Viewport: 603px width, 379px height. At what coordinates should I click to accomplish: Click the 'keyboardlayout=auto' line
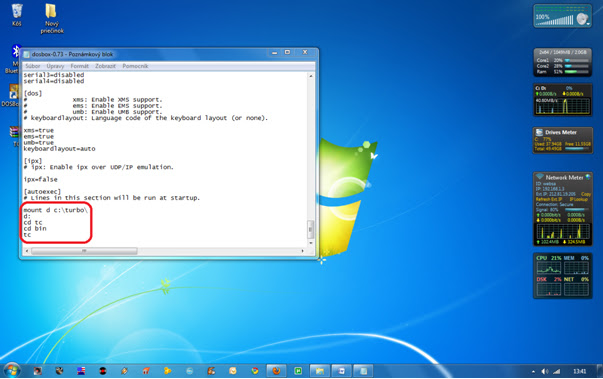click(59, 149)
